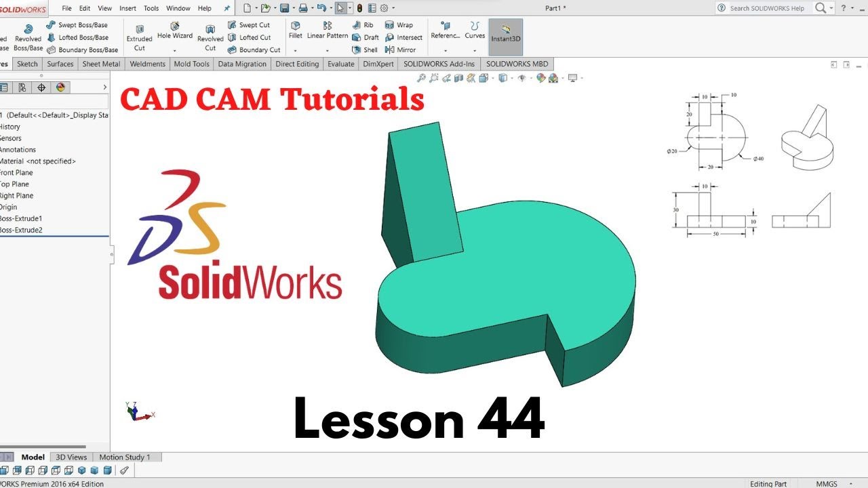
Task: Select Boundary Boss/Base feature
Action: 82,49
